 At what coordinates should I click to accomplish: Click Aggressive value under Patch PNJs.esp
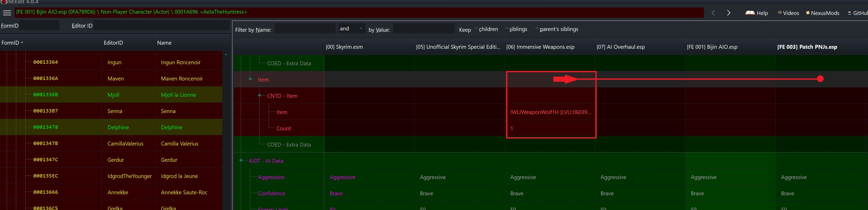click(x=793, y=177)
